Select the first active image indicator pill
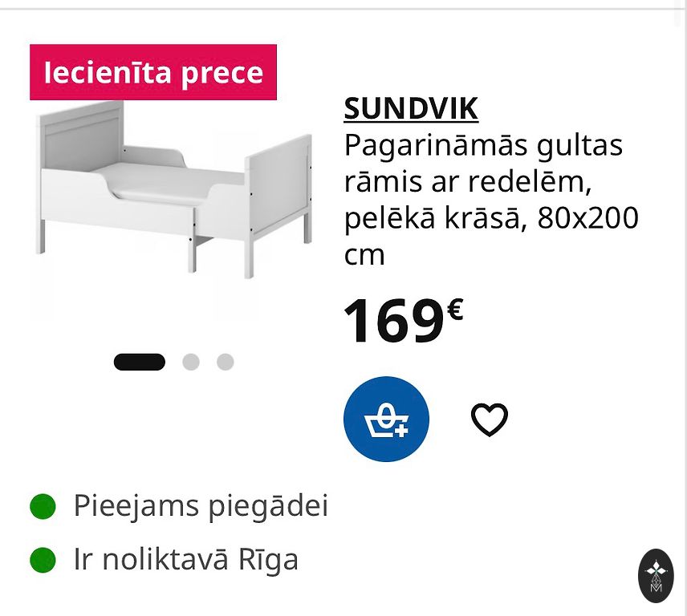 pyautogui.click(x=139, y=362)
